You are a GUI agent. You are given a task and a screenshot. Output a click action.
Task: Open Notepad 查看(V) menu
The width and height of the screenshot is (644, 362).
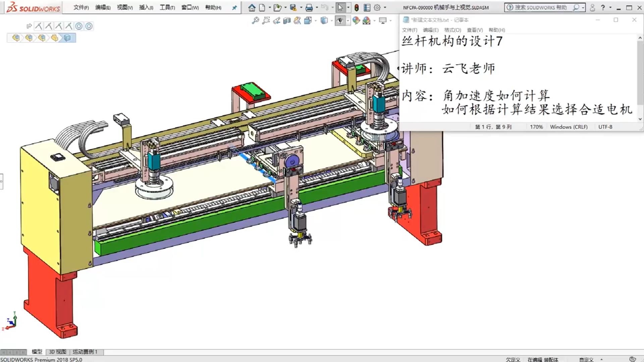point(475,30)
